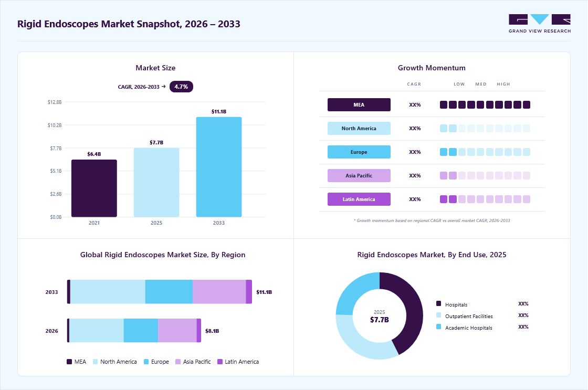Select the 2025 light blue bar
Viewport: 588px width, 390px height.
pos(156,182)
